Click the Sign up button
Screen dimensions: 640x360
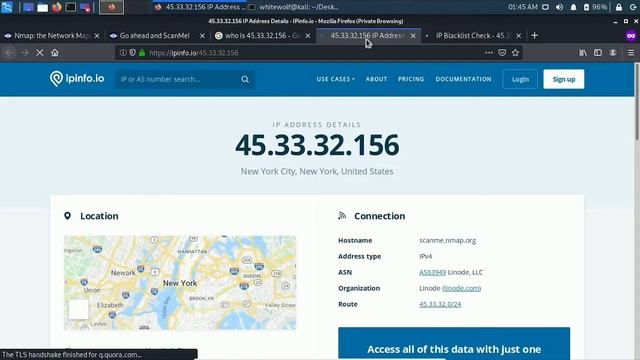click(564, 79)
